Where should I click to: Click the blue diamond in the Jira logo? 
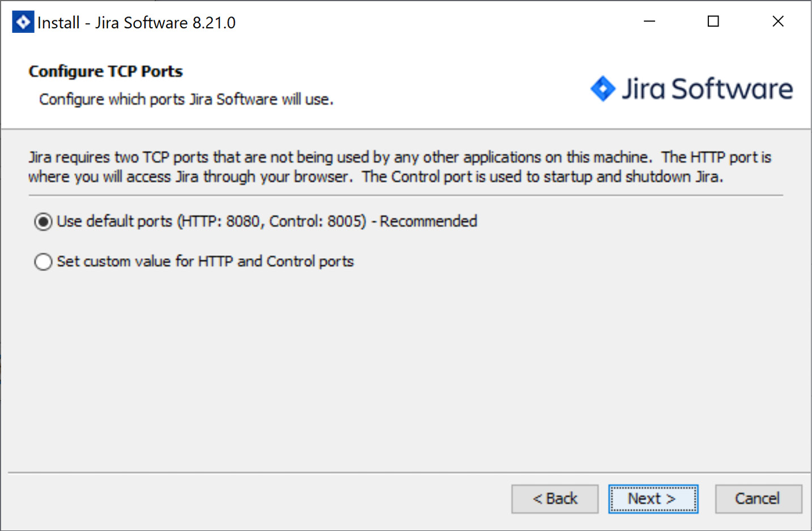tap(602, 88)
